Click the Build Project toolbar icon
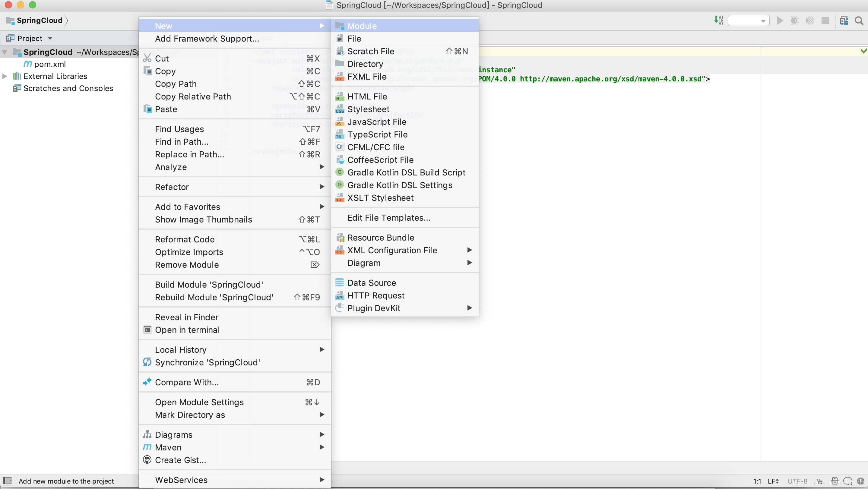The image size is (868, 489). click(718, 21)
